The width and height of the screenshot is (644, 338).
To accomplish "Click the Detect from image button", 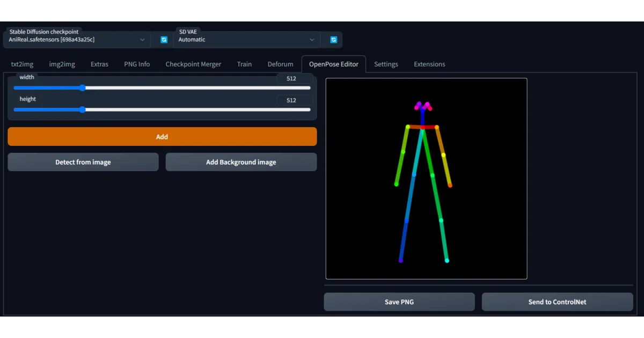I will click(x=83, y=162).
